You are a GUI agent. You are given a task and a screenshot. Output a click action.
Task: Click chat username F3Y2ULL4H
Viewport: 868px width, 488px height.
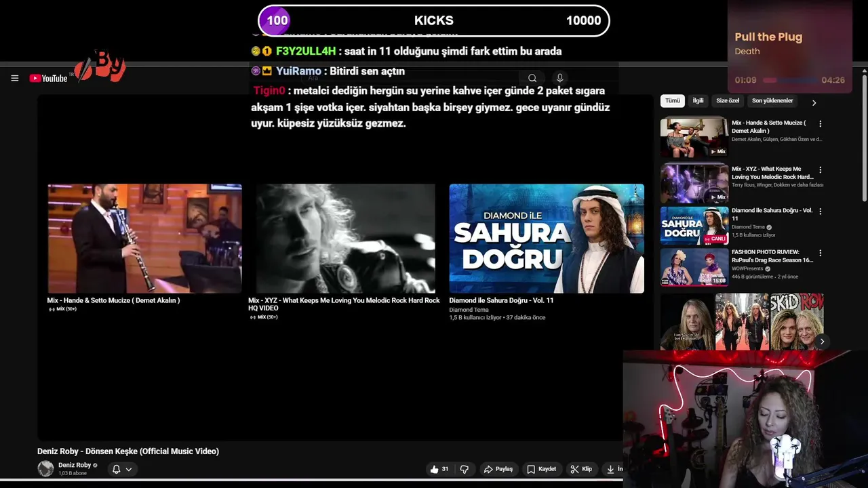[x=305, y=51]
